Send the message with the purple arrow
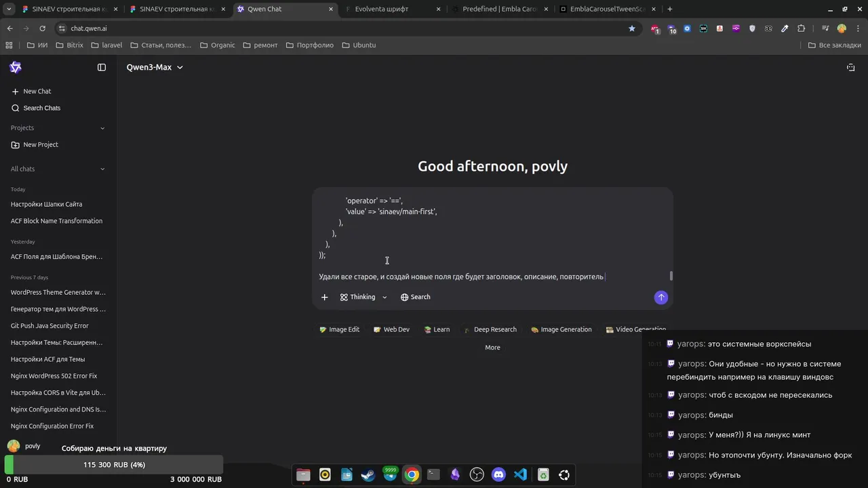 click(661, 297)
